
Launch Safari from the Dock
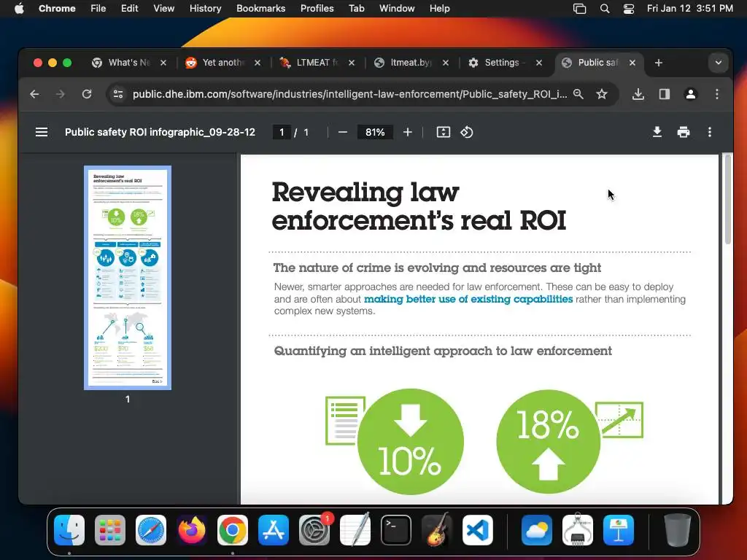click(x=151, y=530)
